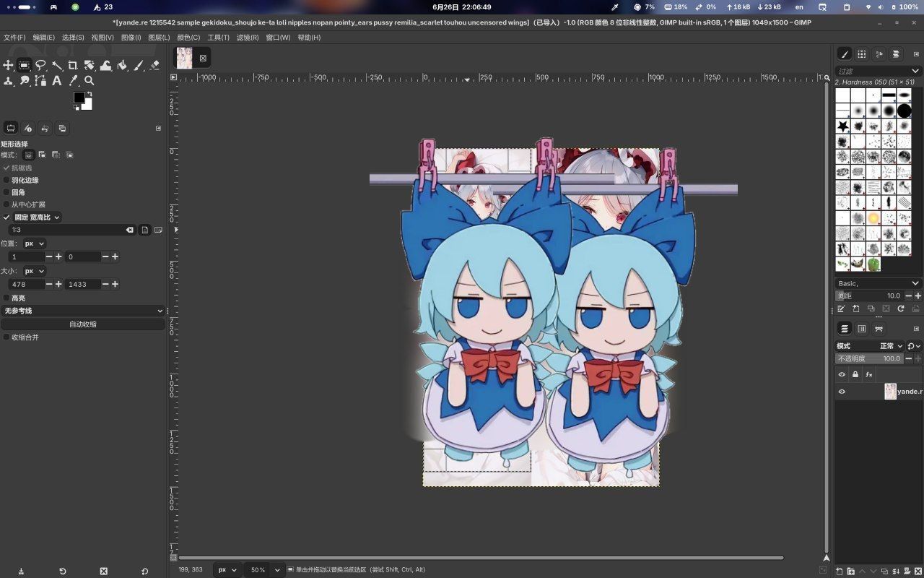Select the Color Picker eyedropper tool

[x=73, y=81]
